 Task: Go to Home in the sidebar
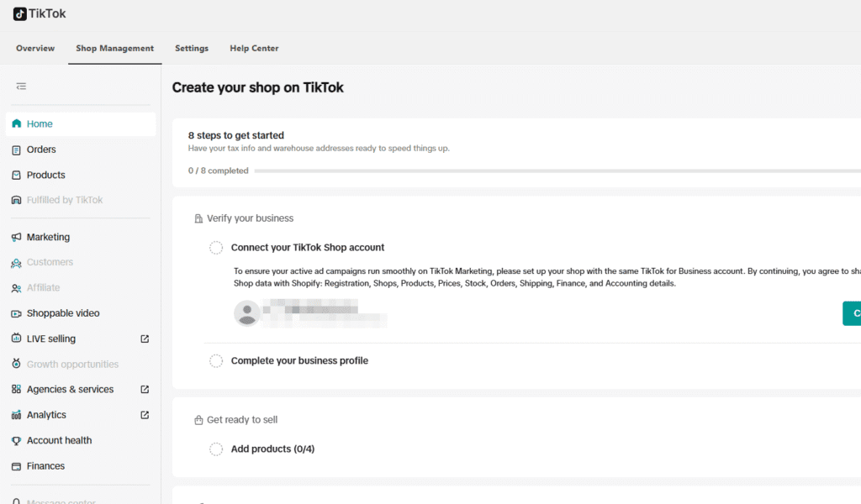pyautogui.click(x=81, y=124)
